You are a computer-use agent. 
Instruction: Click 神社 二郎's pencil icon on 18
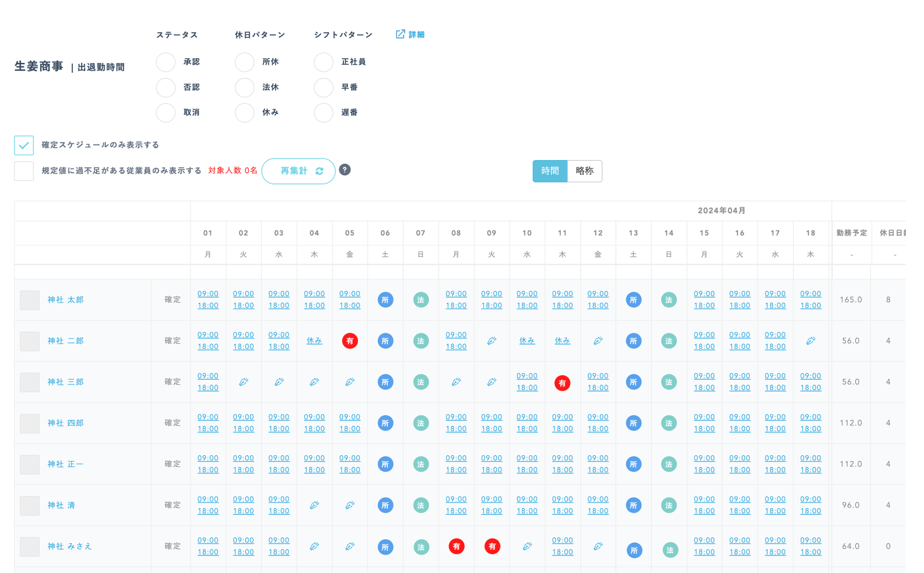pyautogui.click(x=810, y=341)
